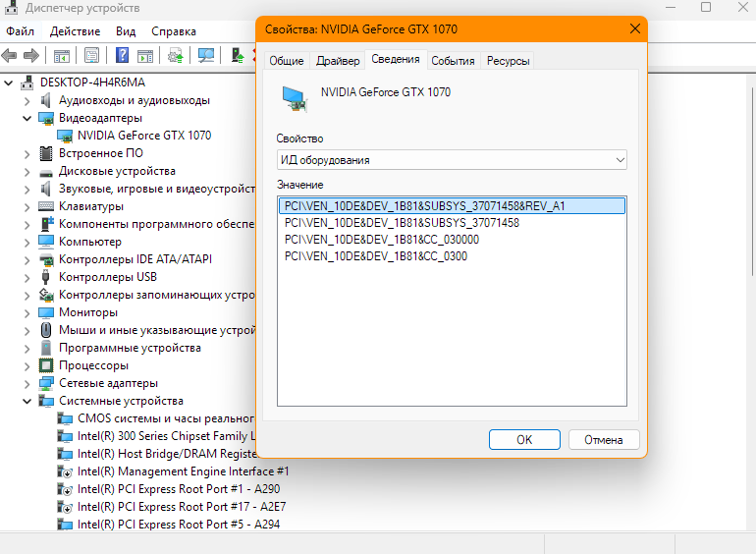Viewport: 756px width, 554px height.
Task: Switch to the События tab
Action: pos(453,61)
